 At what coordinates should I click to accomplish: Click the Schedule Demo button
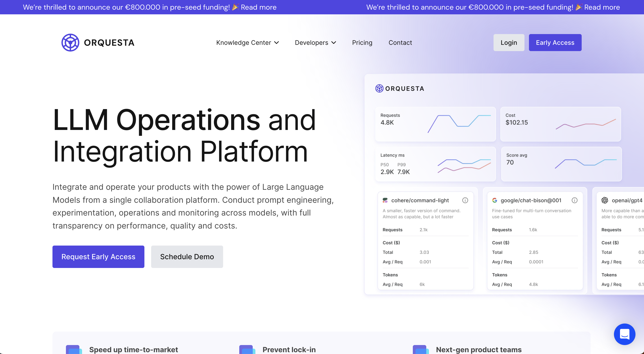(187, 257)
